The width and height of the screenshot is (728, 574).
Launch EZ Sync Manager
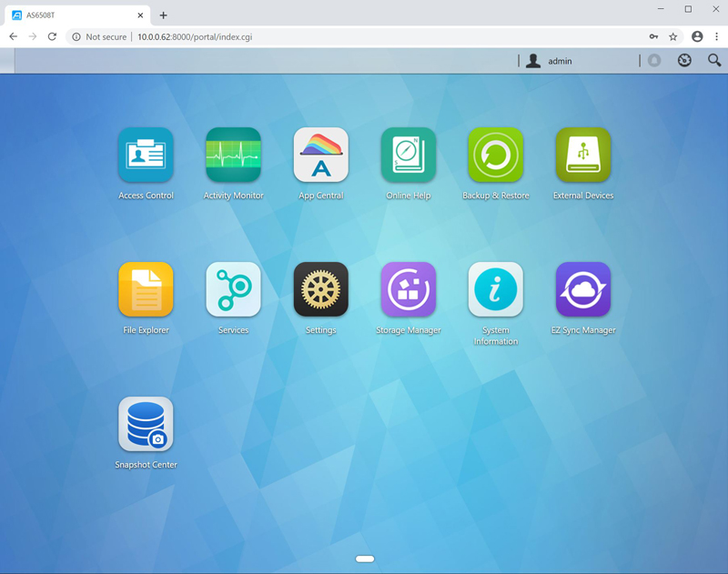tap(583, 289)
